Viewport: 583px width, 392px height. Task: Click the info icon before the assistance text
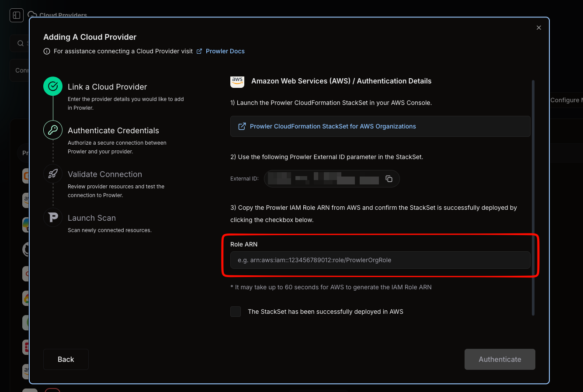(46, 51)
